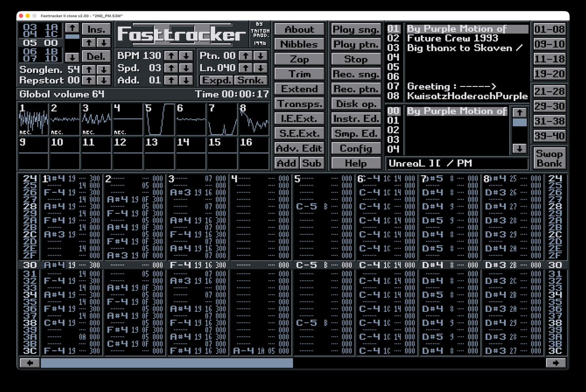Switch to instrument bank 09-10

coord(549,44)
